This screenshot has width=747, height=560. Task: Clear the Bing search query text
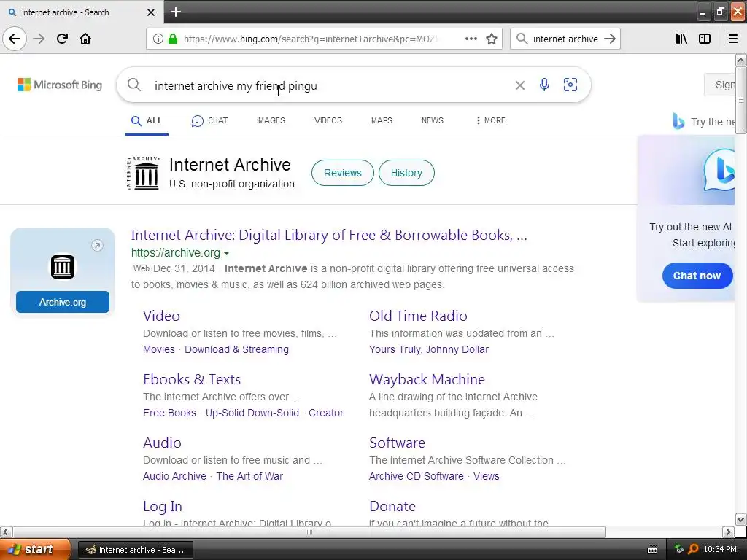tap(519, 85)
